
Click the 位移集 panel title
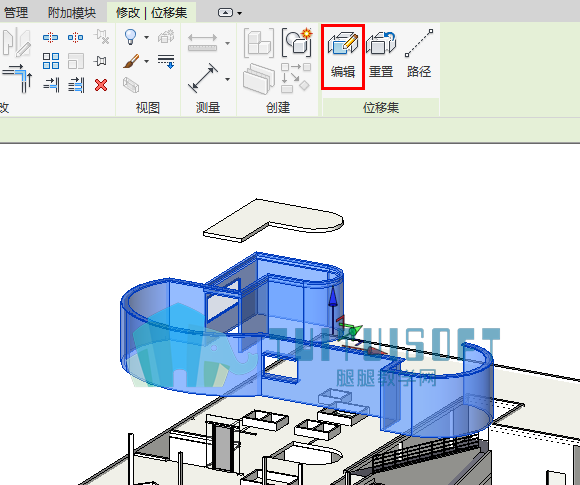point(381,108)
